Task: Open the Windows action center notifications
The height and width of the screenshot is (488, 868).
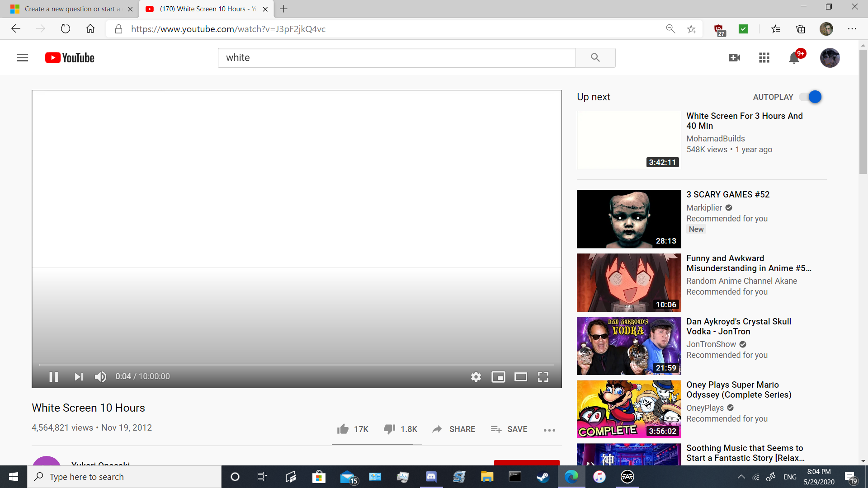Action: pyautogui.click(x=851, y=477)
